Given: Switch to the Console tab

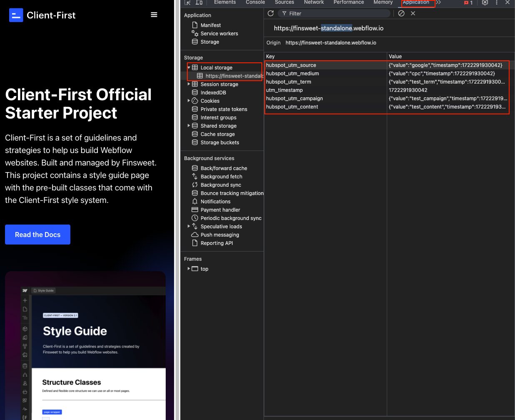Looking at the screenshot, I should click(x=255, y=2).
